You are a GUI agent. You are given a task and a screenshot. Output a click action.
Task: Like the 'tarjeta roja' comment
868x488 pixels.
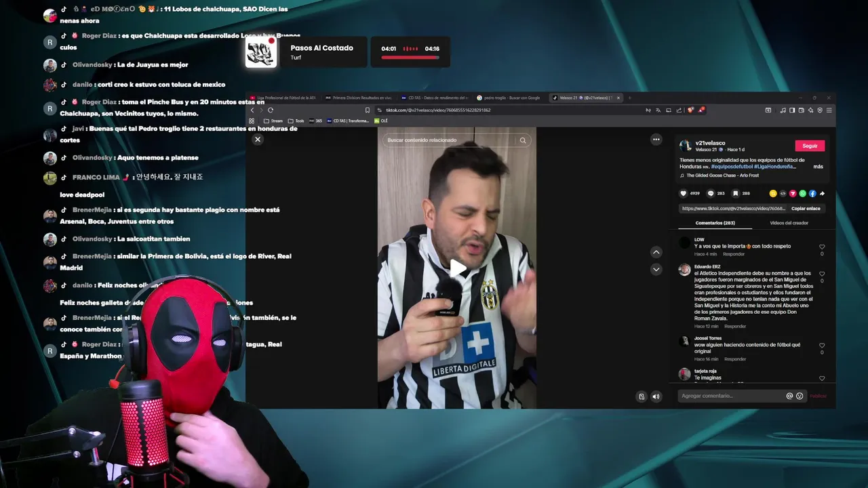(822, 378)
